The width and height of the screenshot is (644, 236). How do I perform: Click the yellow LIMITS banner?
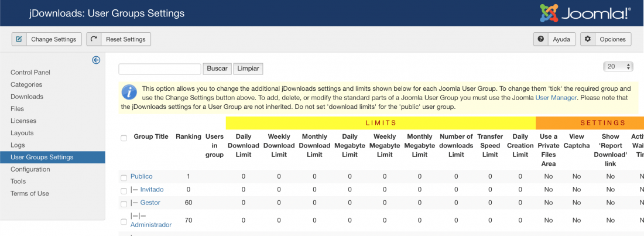tap(381, 122)
